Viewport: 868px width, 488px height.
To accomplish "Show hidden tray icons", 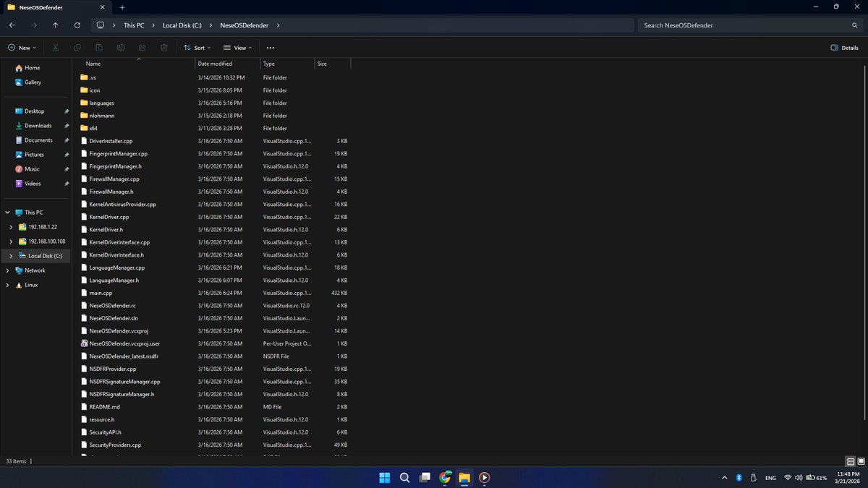I will pos(725,478).
